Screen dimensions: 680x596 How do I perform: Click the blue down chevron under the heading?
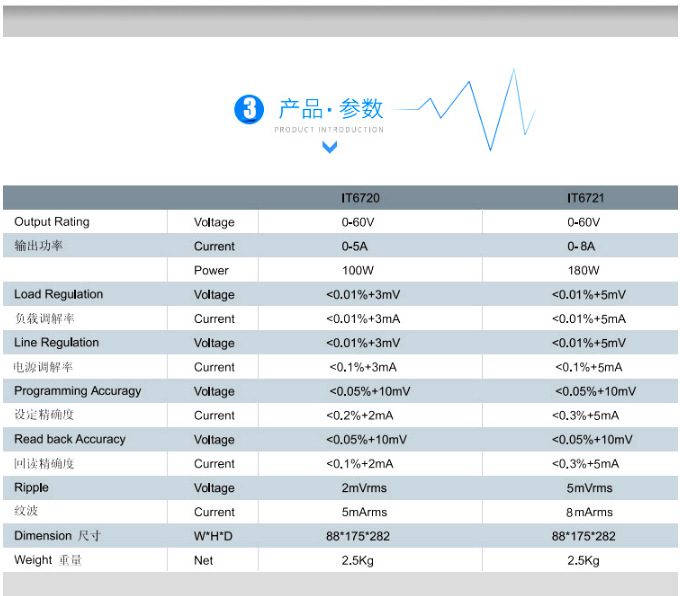point(330,147)
